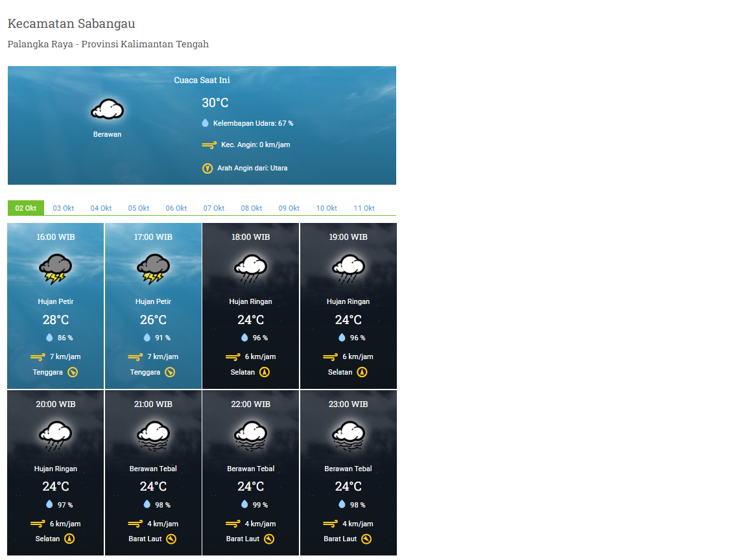Image resolution: width=747 pixels, height=560 pixels.
Task: Switch to the 05 Okt tab
Action: click(x=139, y=208)
